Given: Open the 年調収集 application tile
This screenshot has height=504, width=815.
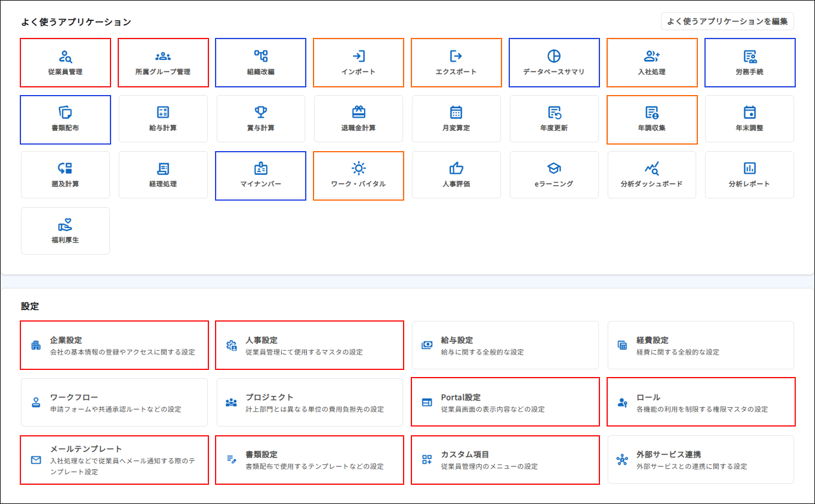Looking at the screenshot, I should pos(652,120).
